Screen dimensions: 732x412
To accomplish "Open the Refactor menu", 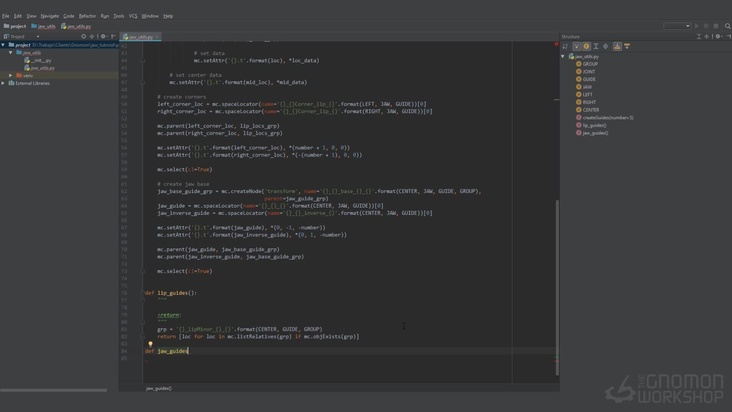I will coord(87,16).
